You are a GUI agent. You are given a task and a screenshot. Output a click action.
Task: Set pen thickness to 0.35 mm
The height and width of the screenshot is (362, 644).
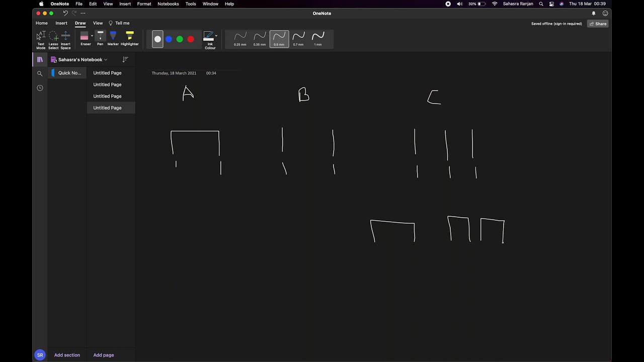[260, 39]
